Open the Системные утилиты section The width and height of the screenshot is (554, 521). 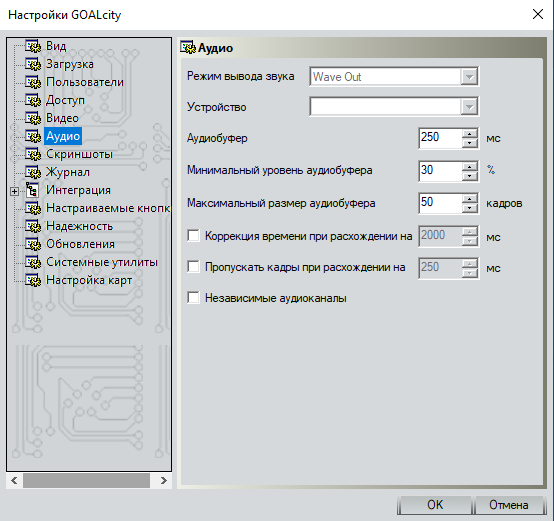click(102, 262)
